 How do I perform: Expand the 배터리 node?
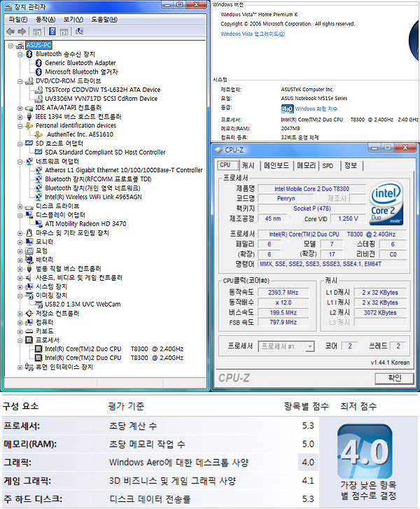(20, 260)
